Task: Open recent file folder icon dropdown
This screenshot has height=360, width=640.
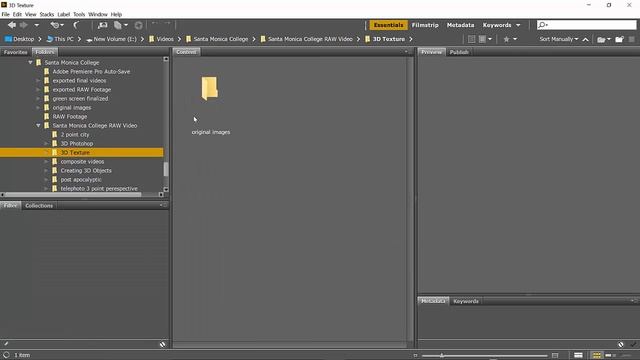Action: (604, 39)
